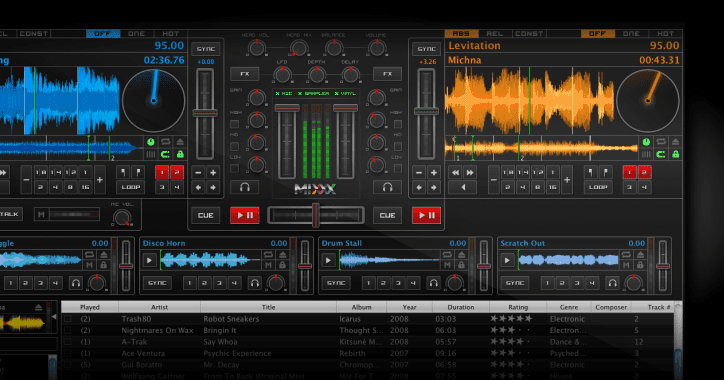This screenshot has width=724, height=380.
Task: Click the green clock icon on Levitation deck
Action: [x=646, y=142]
